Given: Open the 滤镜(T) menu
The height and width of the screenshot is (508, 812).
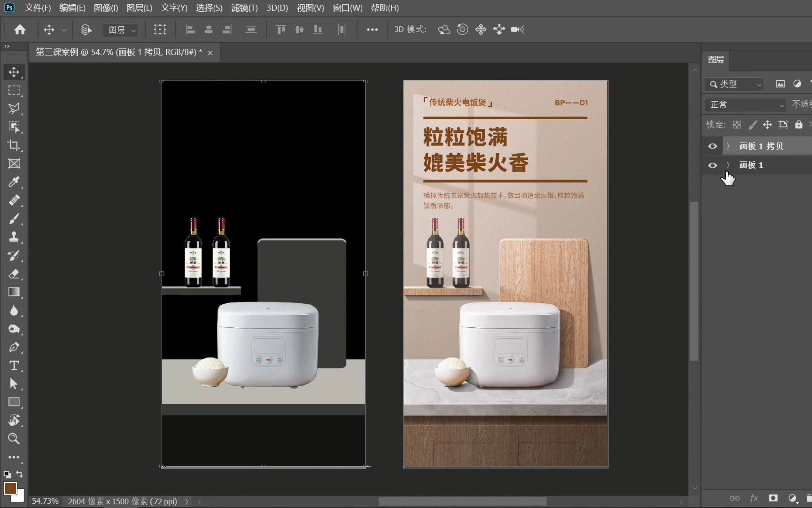Looking at the screenshot, I should click(x=244, y=8).
